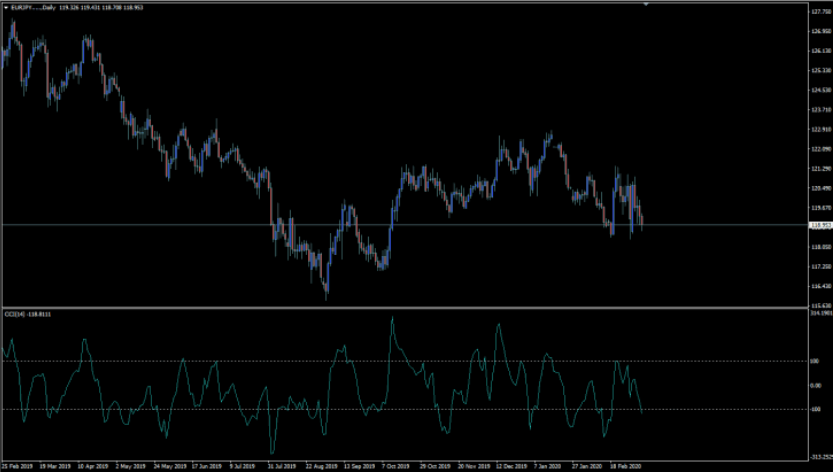Click the 25 Feb 2019 date label

[17, 466]
